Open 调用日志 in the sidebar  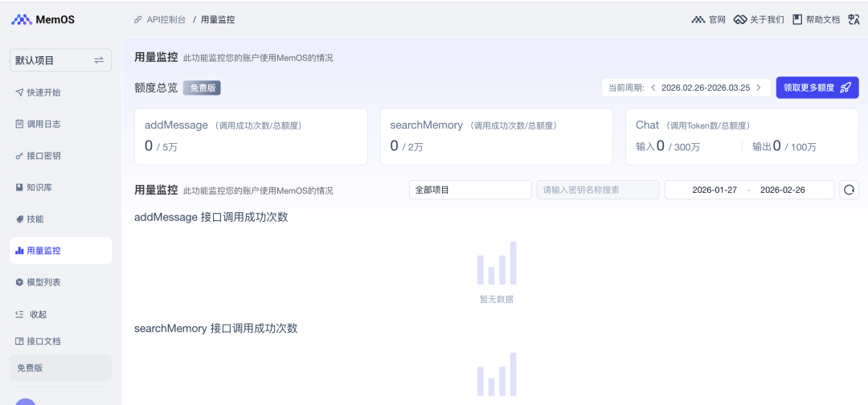(x=61, y=124)
